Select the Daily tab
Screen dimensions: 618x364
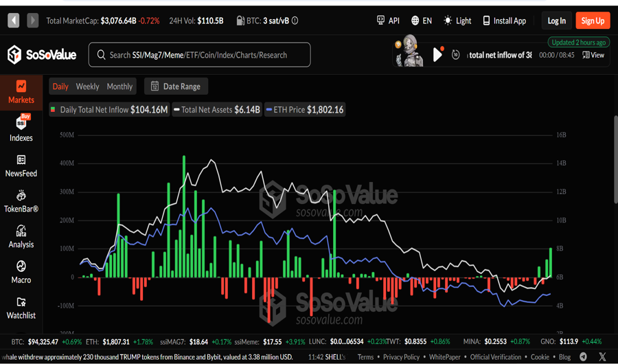coord(60,87)
